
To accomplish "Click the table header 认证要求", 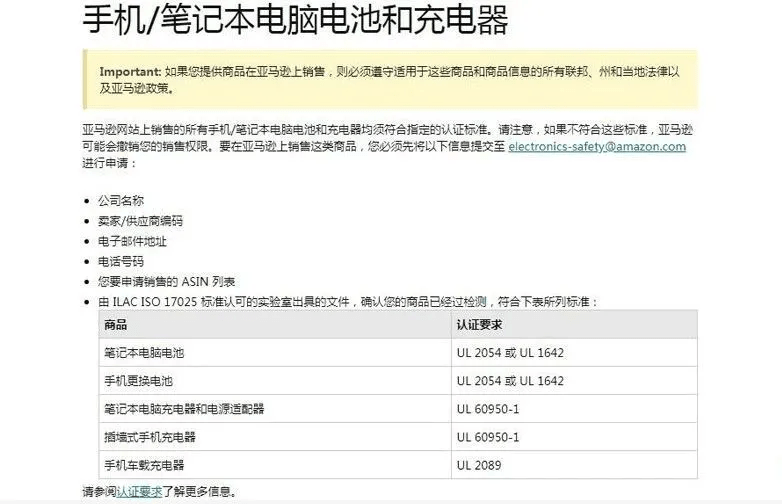I will (574, 325).
